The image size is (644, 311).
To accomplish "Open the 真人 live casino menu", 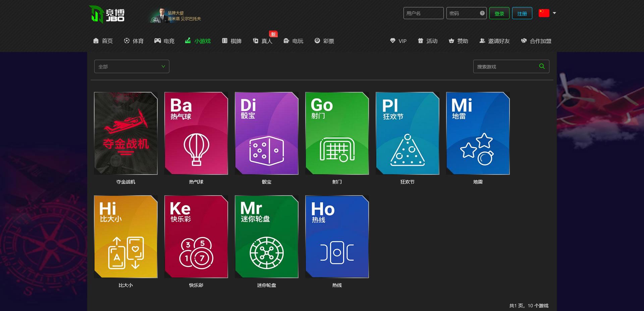I will tap(262, 41).
